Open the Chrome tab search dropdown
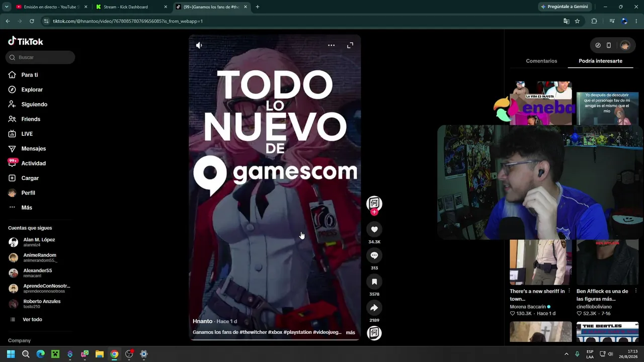 click(7, 7)
